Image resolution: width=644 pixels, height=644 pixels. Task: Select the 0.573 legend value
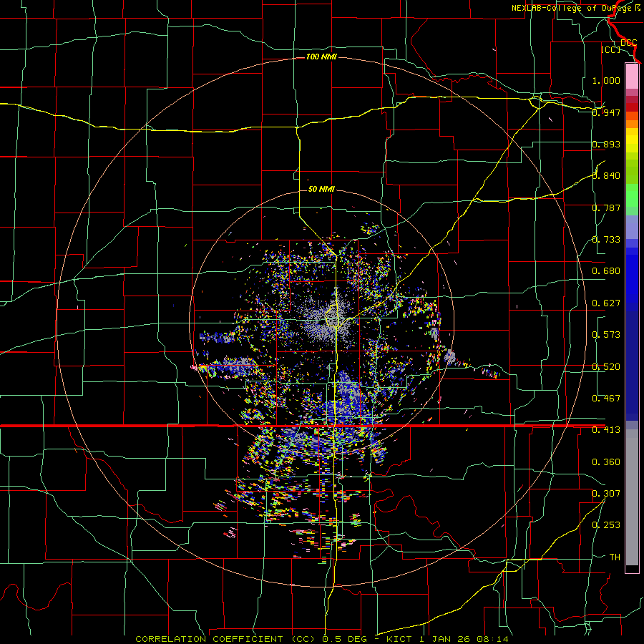(606, 335)
